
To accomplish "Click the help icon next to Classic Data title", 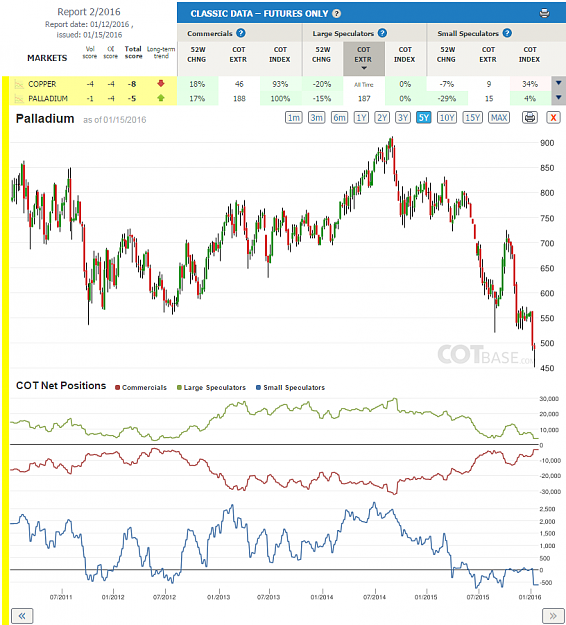I will (x=336, y=14).
